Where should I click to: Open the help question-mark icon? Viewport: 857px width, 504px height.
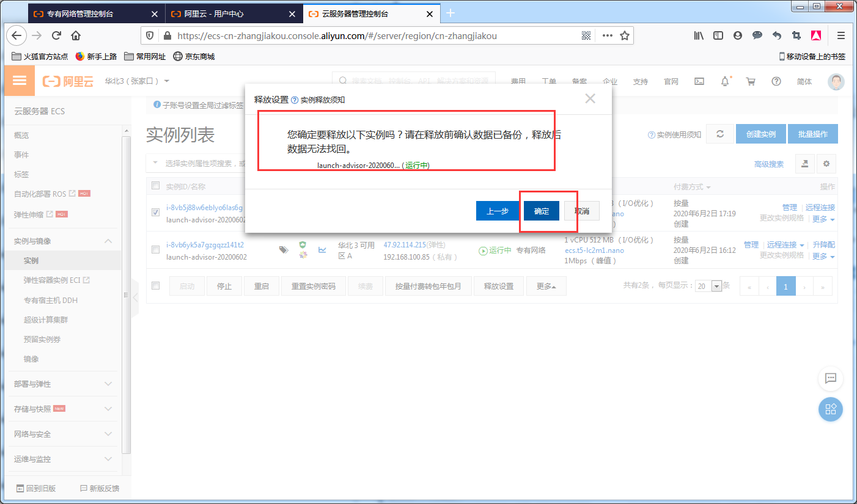tap(776, 81)
